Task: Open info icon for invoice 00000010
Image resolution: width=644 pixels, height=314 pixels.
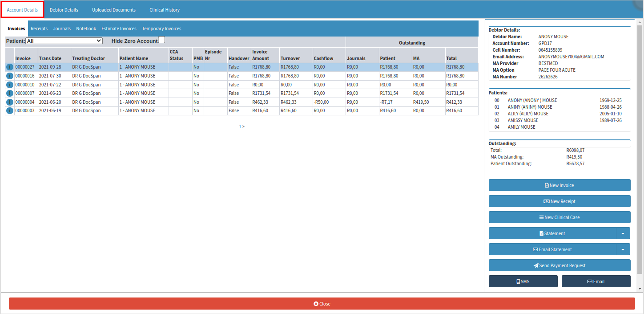Action: pos(10,85)
